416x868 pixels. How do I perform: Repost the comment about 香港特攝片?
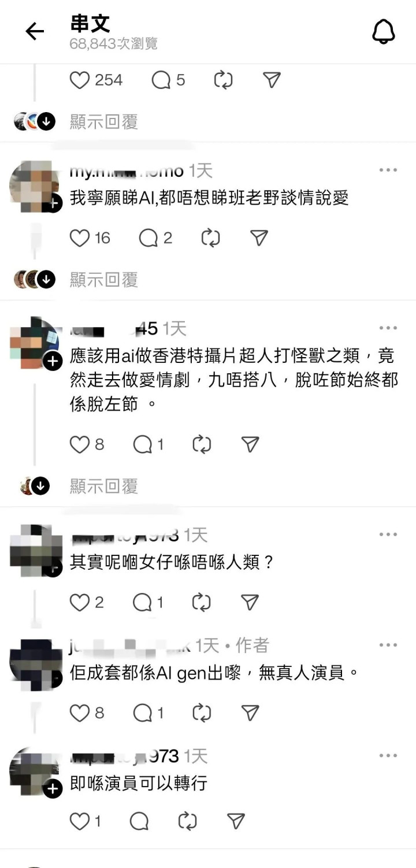[x=202, y=444]
